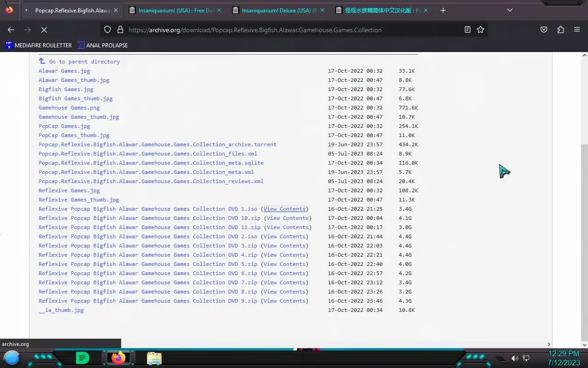Click the volume speaker tray icon
Viewport: 588px width, 368px height.
pos(514,358)
